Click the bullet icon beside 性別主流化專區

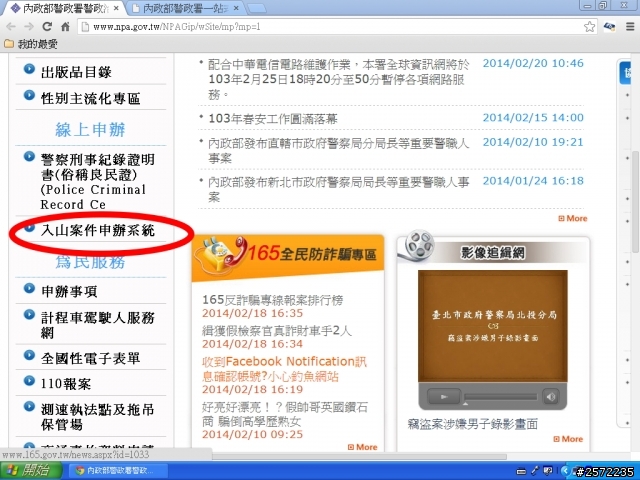pos(29,95)
